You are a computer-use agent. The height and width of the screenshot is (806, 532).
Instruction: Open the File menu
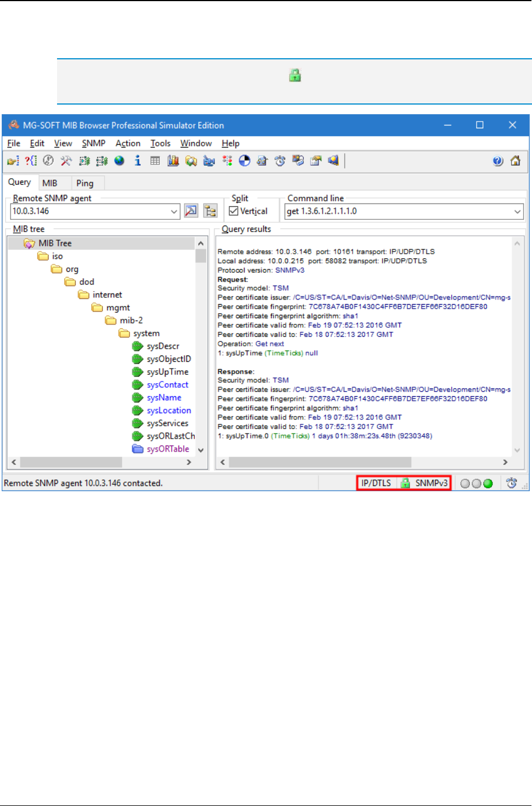click(14, 144)
